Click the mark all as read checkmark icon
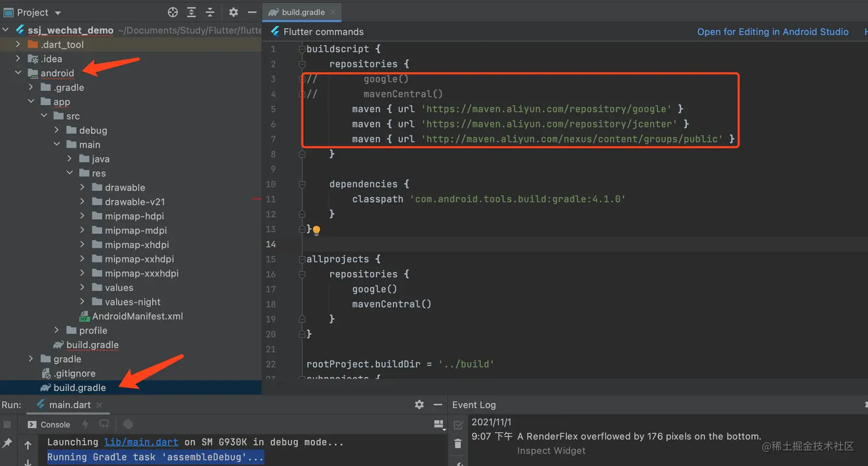The height and width of the screenshot is (466, 868). click(458, 425)
